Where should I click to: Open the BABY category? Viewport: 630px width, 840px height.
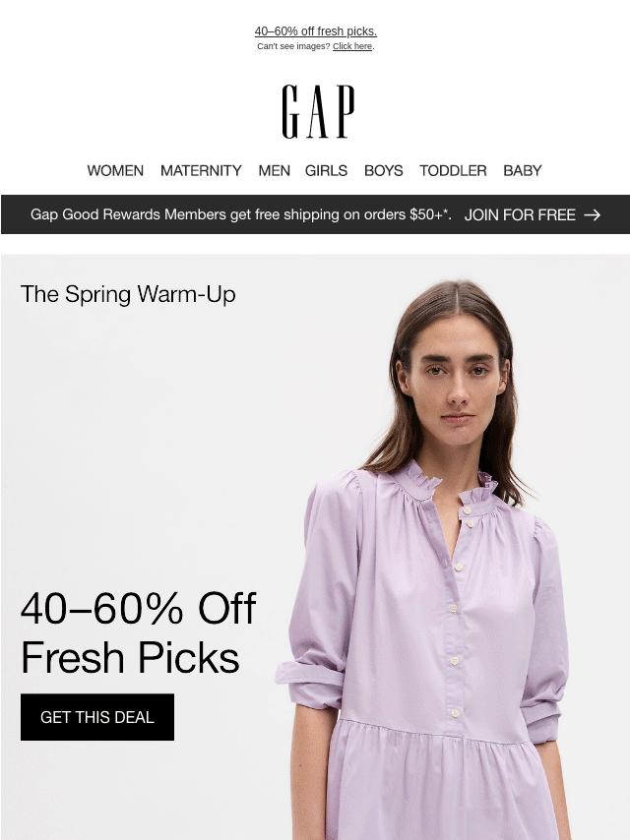coord(523,170)
